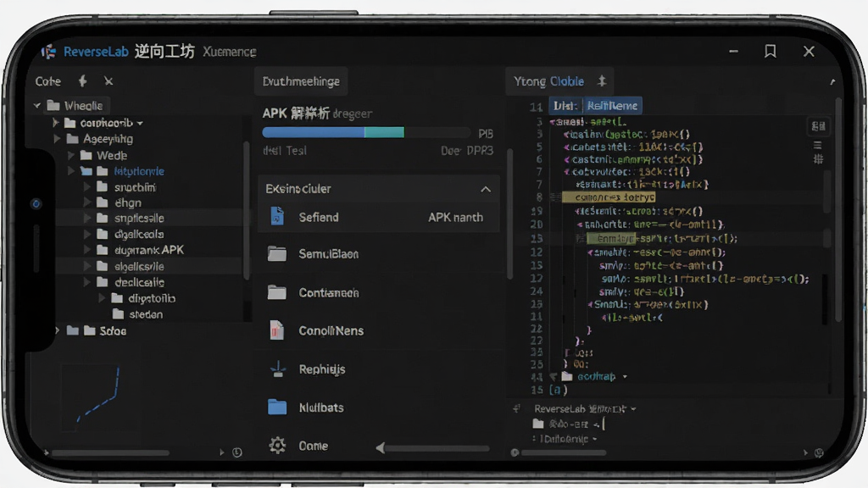Switch to the Cohe tab

point(48,81)
